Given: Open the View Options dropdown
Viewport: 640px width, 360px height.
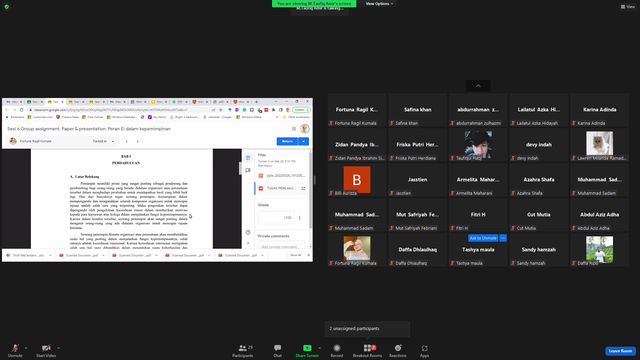Looking at the screenshot, I should 379,4.
